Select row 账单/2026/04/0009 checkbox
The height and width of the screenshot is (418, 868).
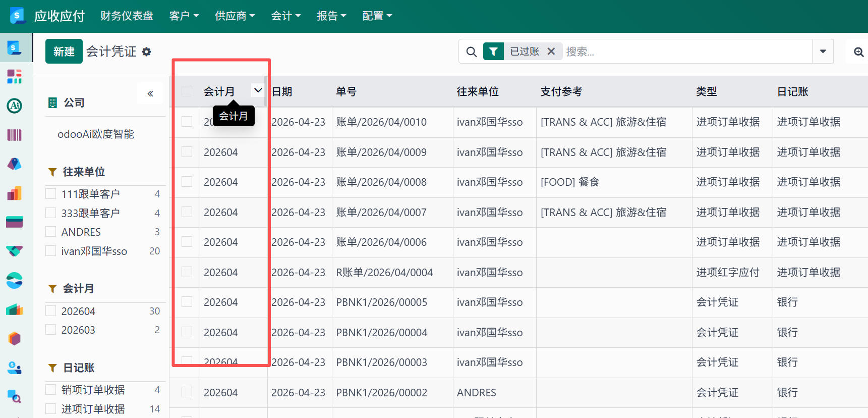(x=187, y=152)
